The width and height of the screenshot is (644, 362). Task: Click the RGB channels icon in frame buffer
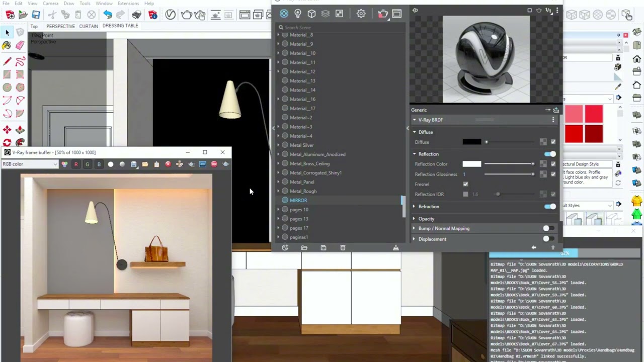(64, 164)
